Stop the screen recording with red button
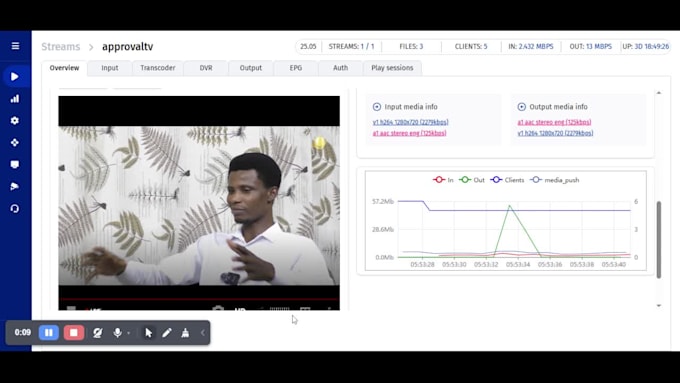 click(x=74, y=333)
